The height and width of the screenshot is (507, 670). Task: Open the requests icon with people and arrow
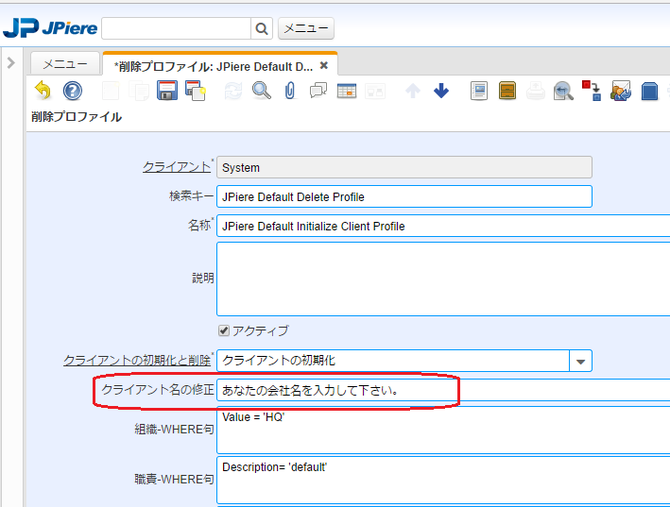click(620, 91)
